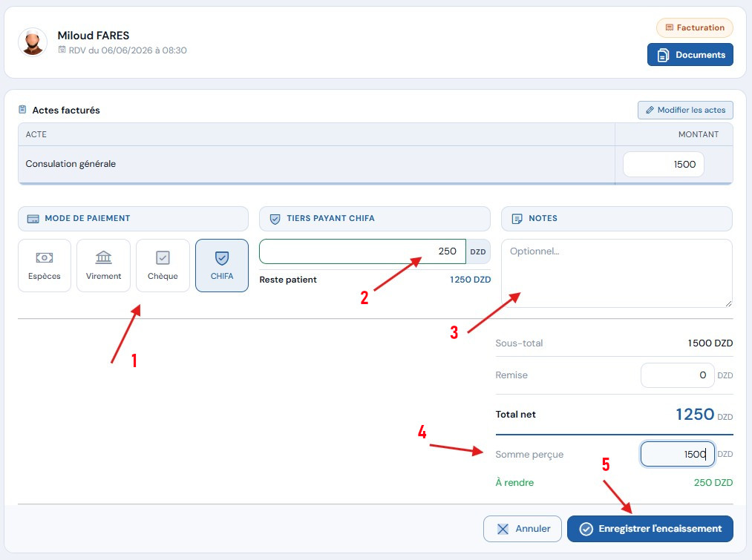This screenshot has height=560, width=752.
Task: Open the Facturation tag
Action: (x=694, y=27)
